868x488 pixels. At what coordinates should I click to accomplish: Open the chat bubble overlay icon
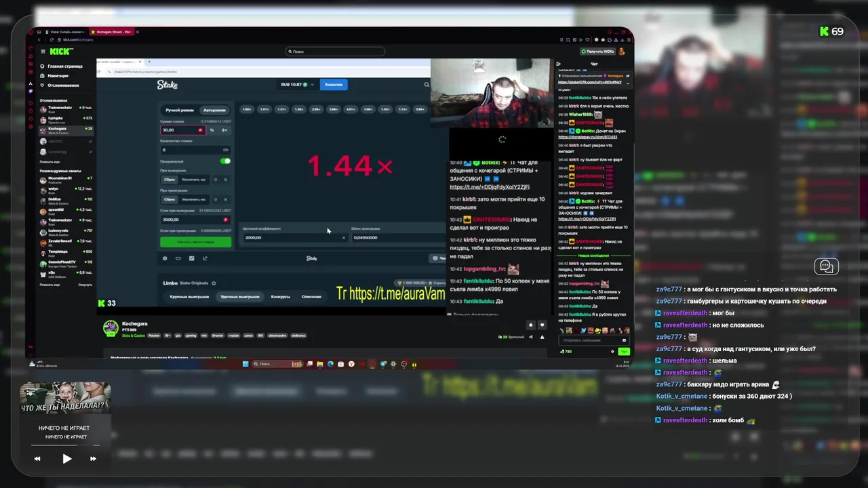click(826, 266)
